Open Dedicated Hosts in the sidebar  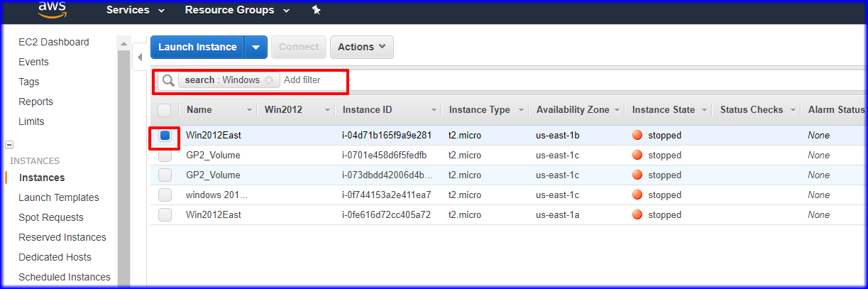pos(55,257)
